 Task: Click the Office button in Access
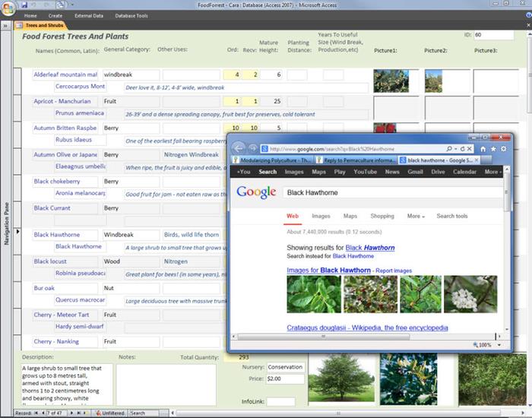coord(8,6)
